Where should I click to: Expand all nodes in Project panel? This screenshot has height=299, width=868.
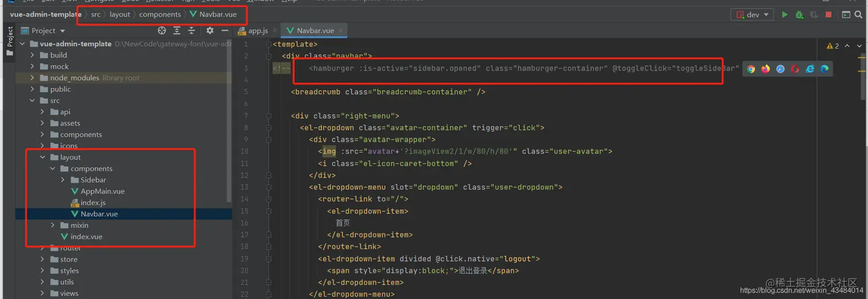click(x=177, y=30)
